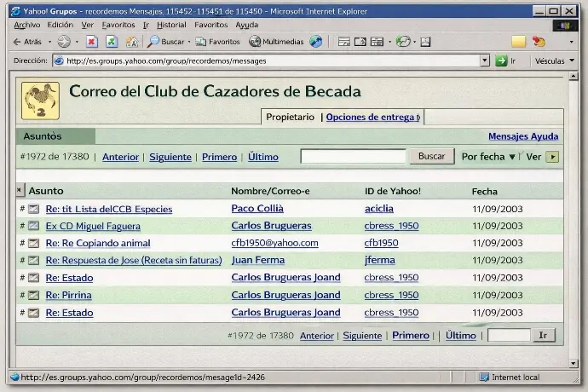Open the Archivo menu
Image resolution: width=588 pixels, height=392 pixels.
coord(26,25)
